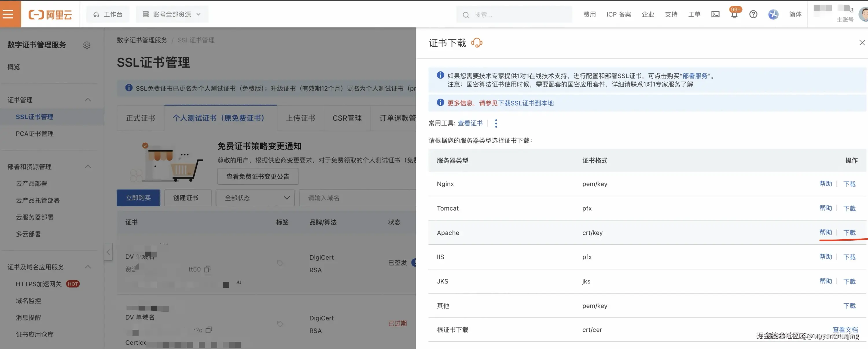Image resolution: width=868 pixels, height=349 pixels.
Task: Click the tag icon in the DigiCert row
Action: pos(280,263)
